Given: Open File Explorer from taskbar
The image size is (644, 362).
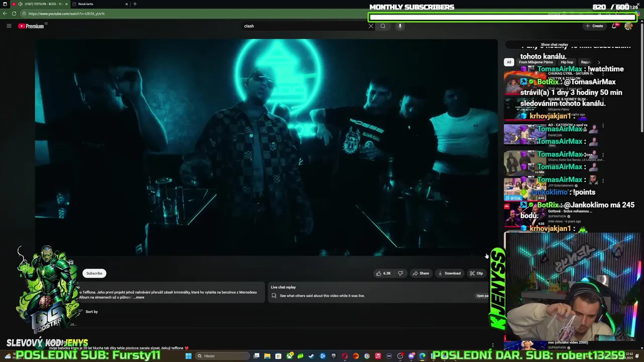Looking at the screenshot, I should click(x=267, y=356).
